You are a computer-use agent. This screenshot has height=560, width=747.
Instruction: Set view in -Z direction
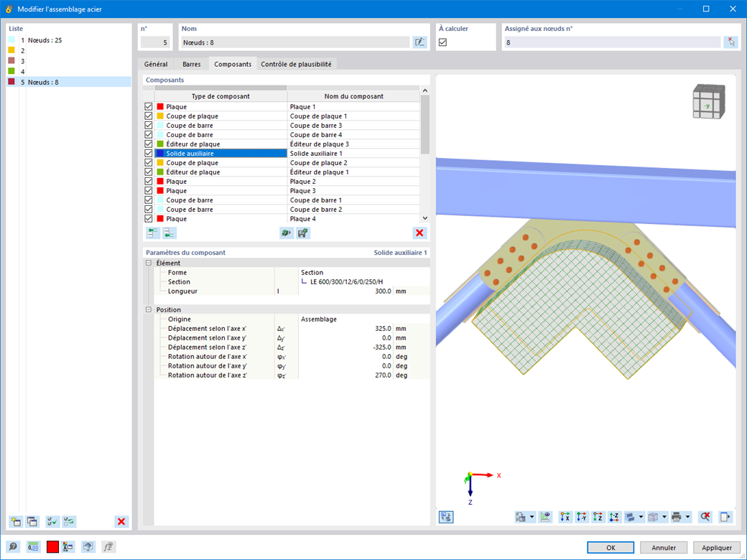click(614, 517)
